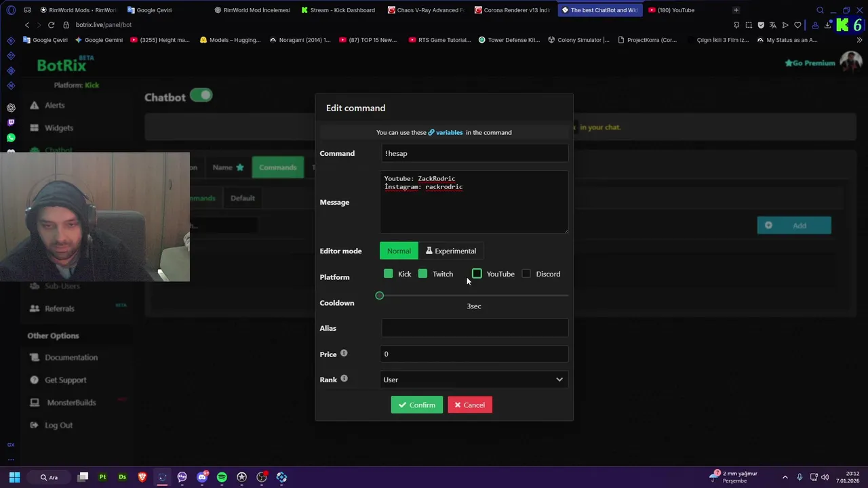Image resolution: width=868 pixels, height=488 pixels.
Task: Click in the Message text area
Action: click(474, 202)
